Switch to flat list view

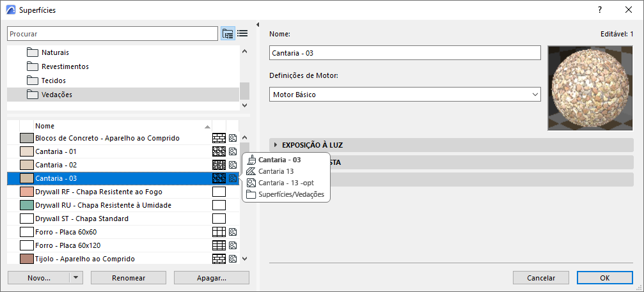tap(242, 34)
